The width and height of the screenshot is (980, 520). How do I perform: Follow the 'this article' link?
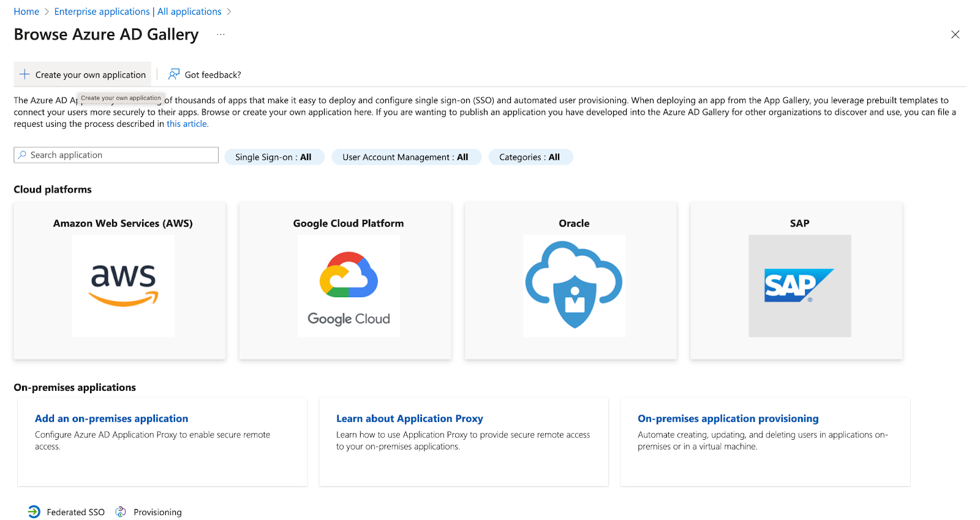[x=187, y=124]
